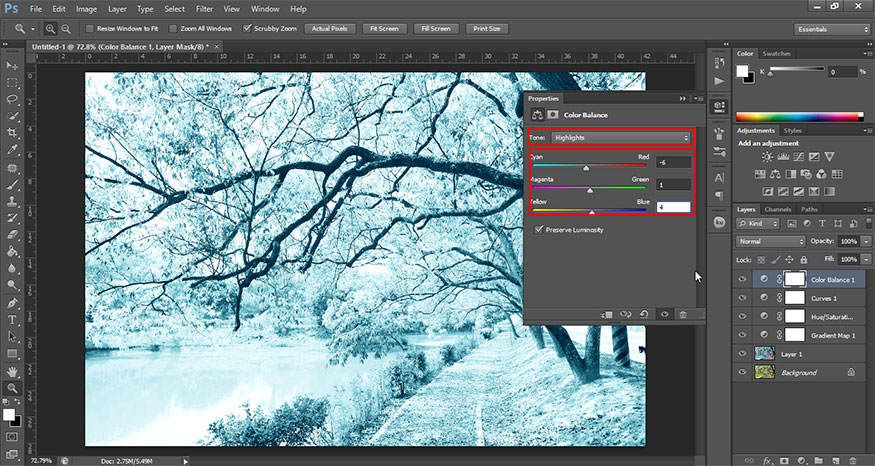Enable Resize Windows to Fit checkbox
The height and width of the screenshot is (466, 875).
pyautogui.click(x=89, y=28)
